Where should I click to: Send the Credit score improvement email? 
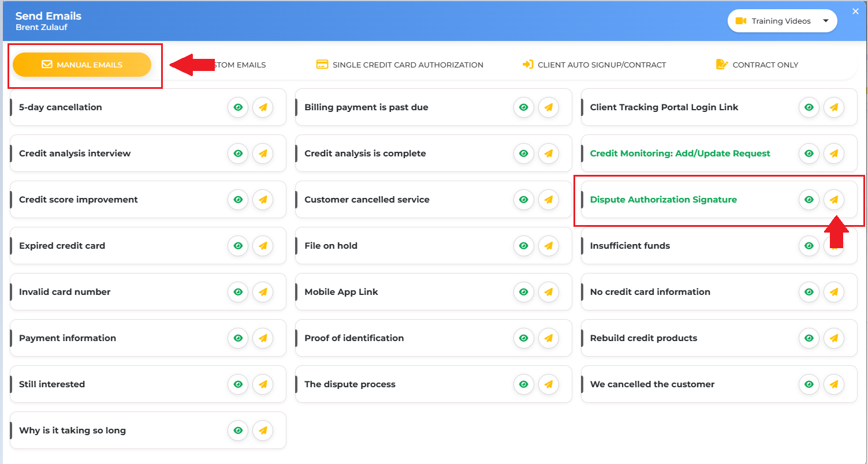[x=263, y=200]
